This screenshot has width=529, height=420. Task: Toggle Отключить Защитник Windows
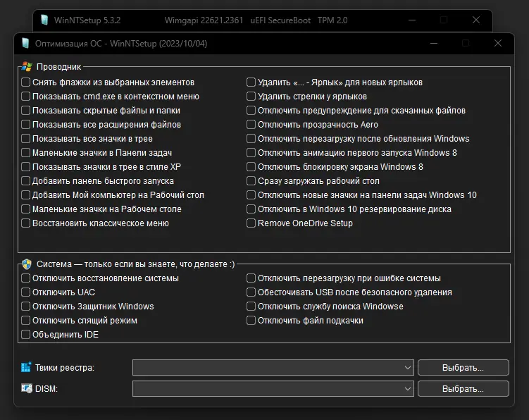(x=25, y=307)
